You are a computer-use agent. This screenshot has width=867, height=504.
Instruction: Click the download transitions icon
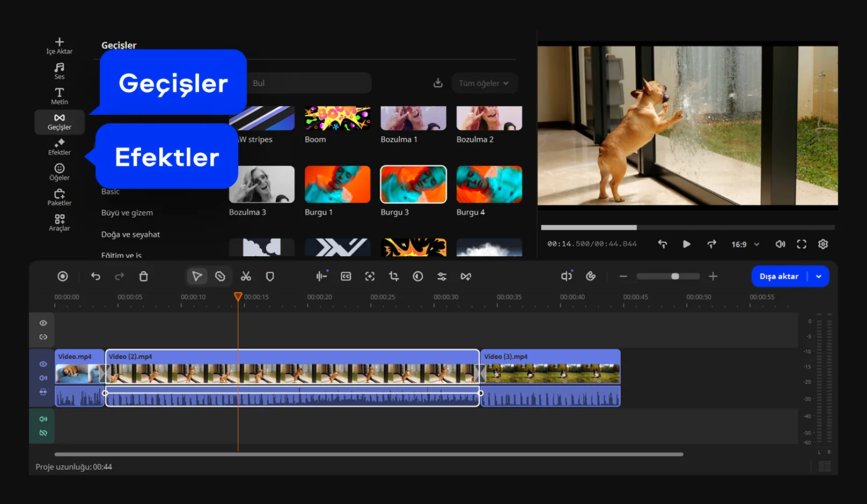[438, 83]
